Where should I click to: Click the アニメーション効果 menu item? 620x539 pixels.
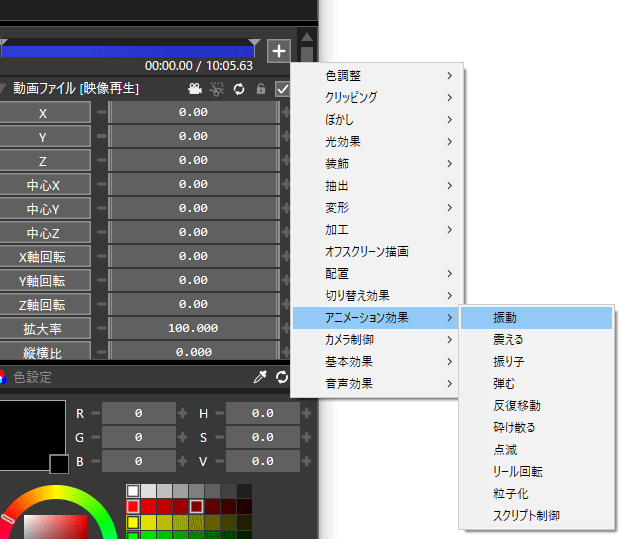click(x=376, y=318)
